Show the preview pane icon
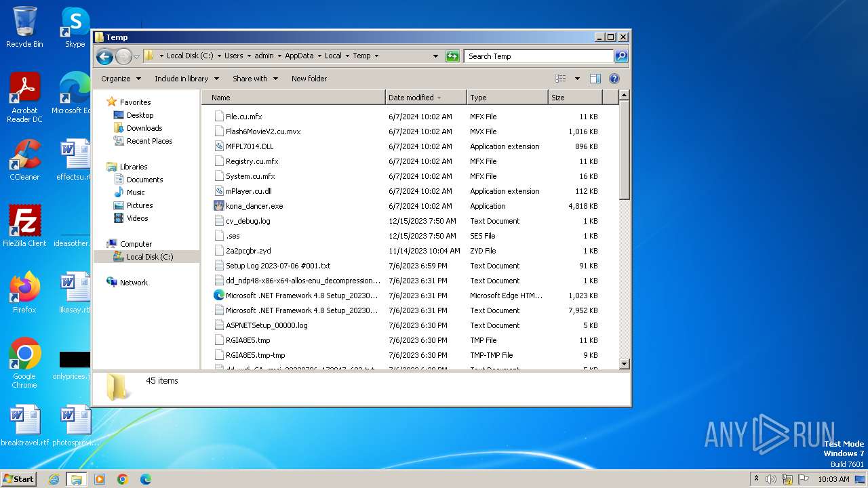Screen dimensions: 868x488 (595, 79)
